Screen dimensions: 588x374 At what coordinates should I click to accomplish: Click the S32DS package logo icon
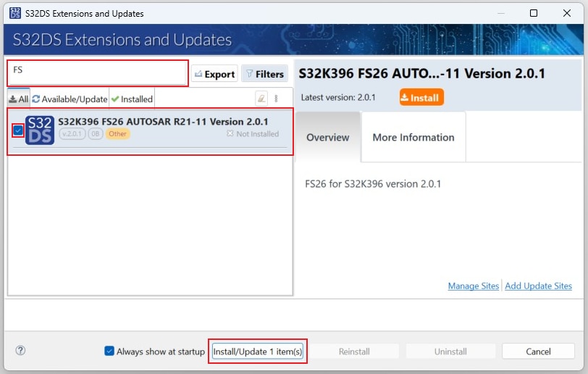[40, 130]
